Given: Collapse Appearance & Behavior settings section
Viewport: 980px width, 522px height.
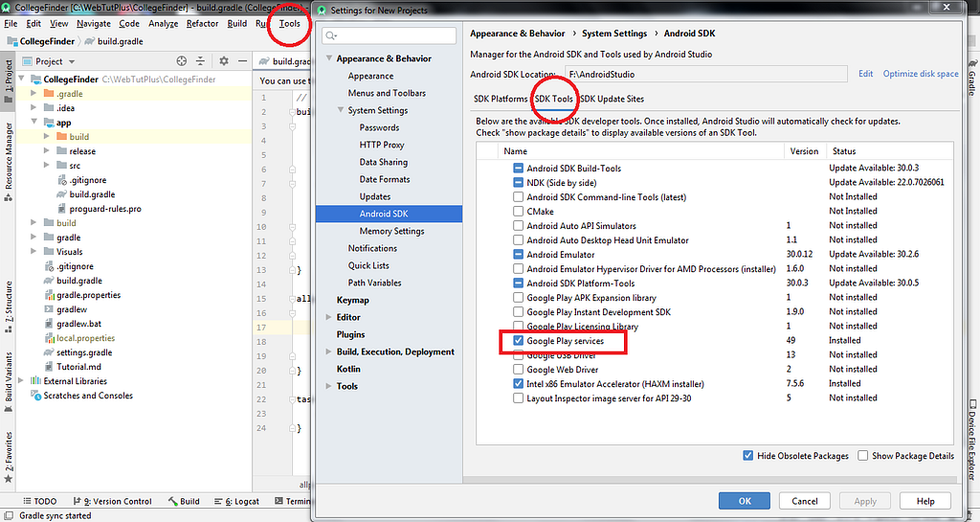Looking at the screenshot, I should click(329, 58).
